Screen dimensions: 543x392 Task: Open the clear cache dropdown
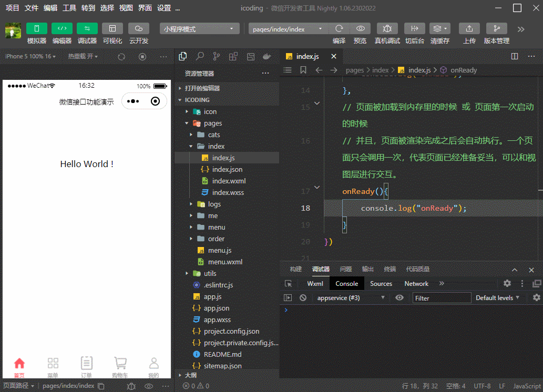click(440, 28)
